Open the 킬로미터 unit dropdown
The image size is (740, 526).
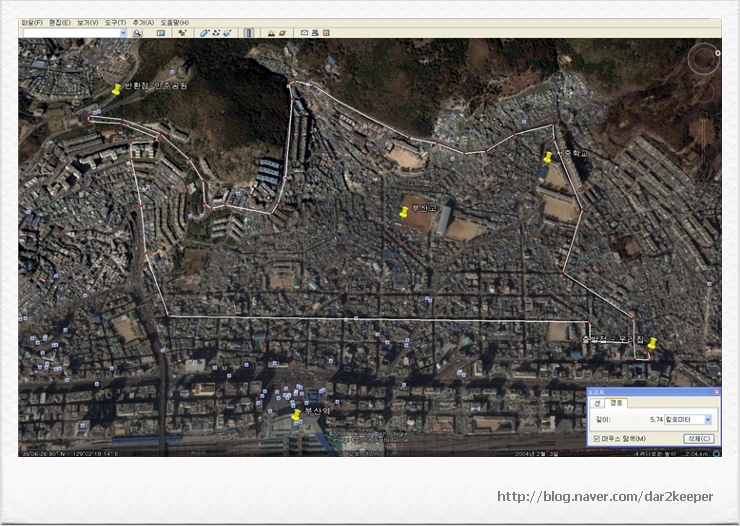click(708, 420)
